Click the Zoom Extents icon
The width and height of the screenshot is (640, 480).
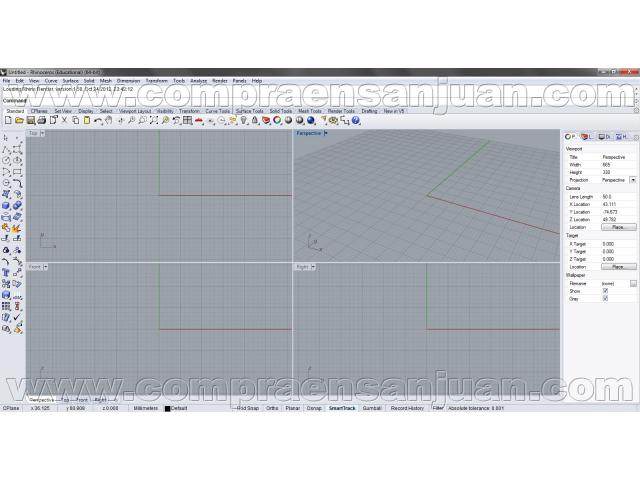(153, 120)
